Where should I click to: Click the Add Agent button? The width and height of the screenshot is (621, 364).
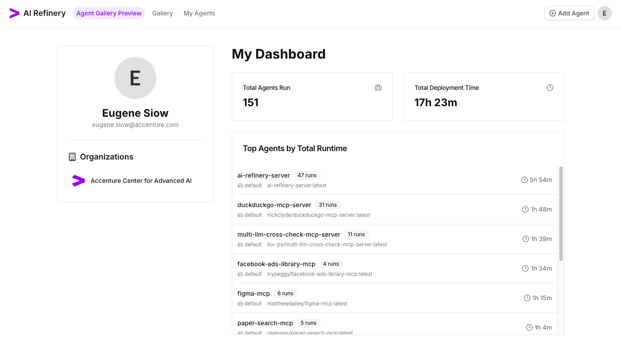point(569,13)
